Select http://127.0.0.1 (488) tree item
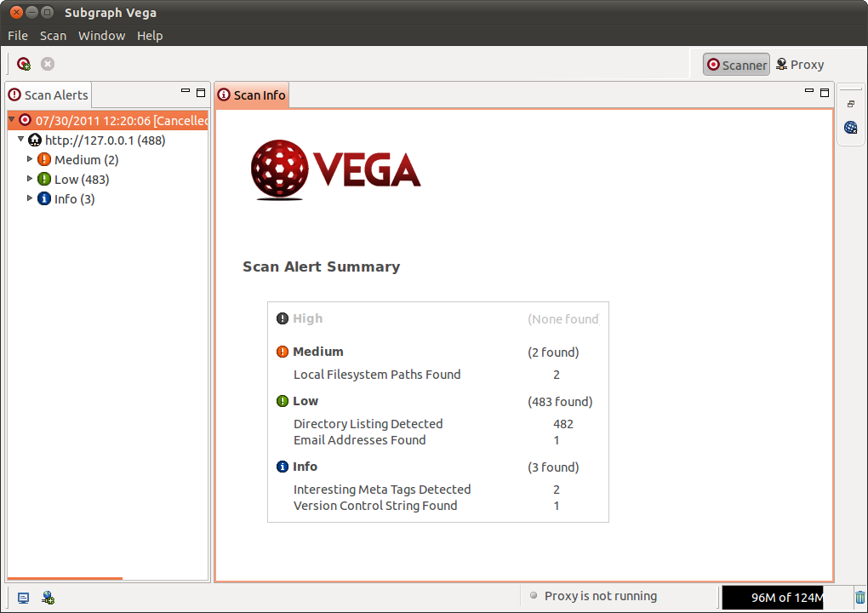Image resolution: width=868 pixels, height=613 pixels. point(106,140)
